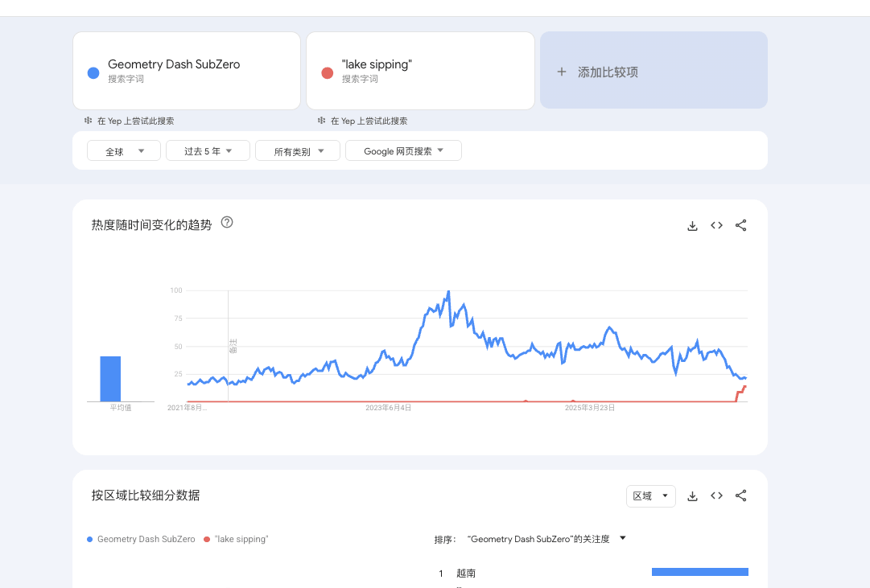This screenshot has height=588, width=870.
Task: Click the blue 平均值 average bar
Action: tap(110, 379)
